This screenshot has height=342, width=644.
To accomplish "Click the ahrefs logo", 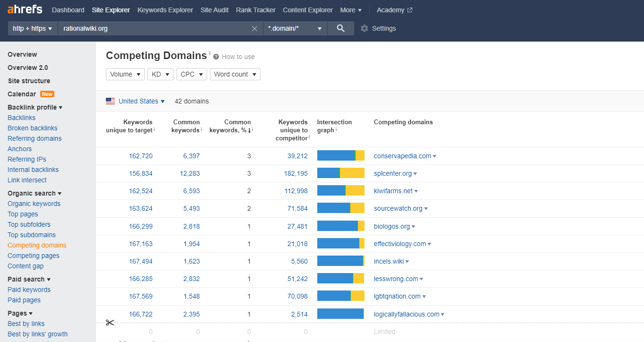I will pos(25,9).
